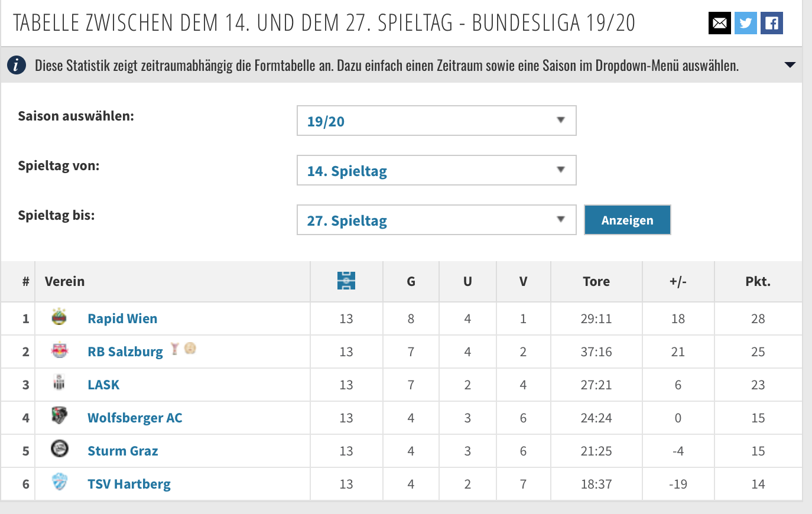
Task: Open the Spieltag von dropdown
Action: coord(436,170)
